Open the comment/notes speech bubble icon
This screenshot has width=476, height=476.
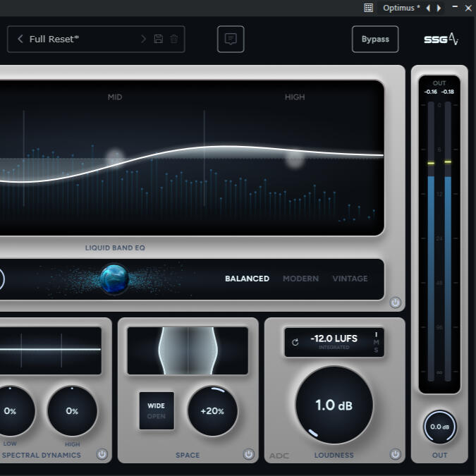click(x=231, y=39)
